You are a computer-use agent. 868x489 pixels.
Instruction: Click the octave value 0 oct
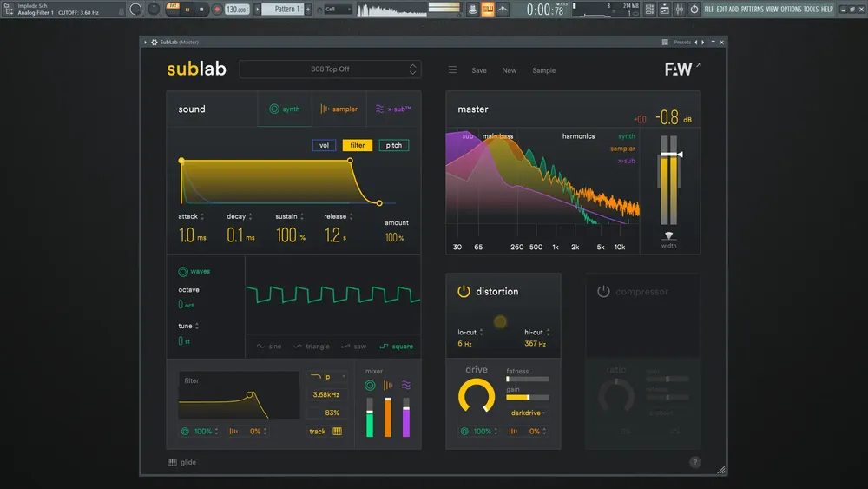tap(186, 305)
